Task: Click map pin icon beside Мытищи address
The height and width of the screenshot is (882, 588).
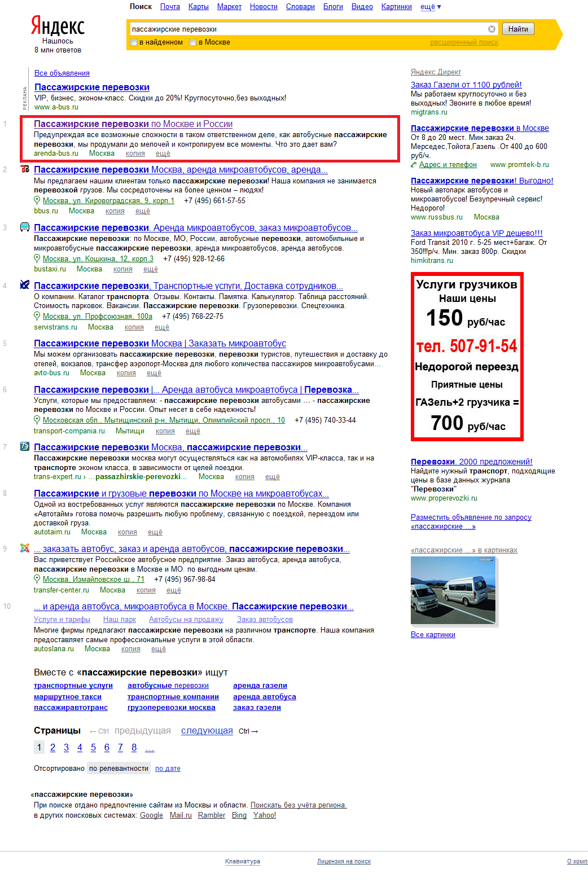Action: tap(37, 420)
